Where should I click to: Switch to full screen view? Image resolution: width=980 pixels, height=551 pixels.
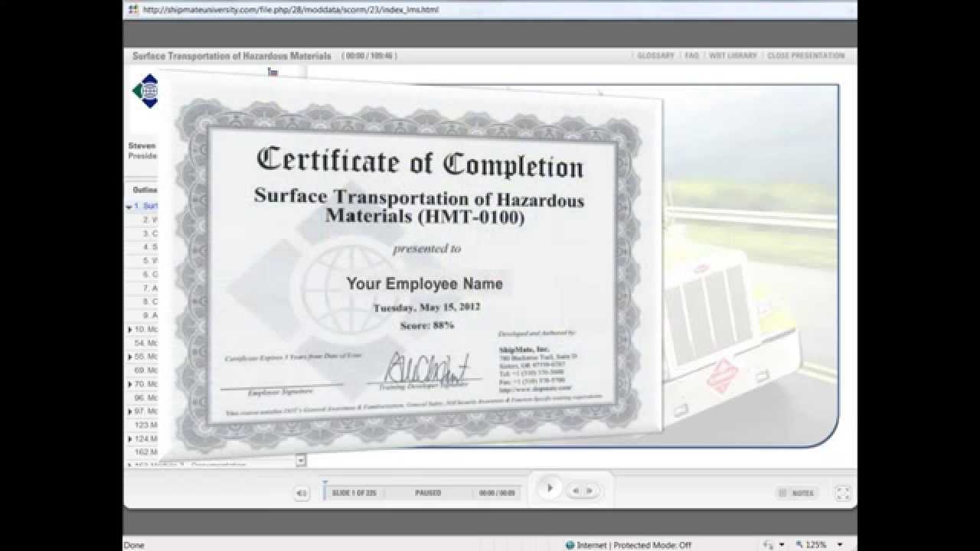pos(842,494)
